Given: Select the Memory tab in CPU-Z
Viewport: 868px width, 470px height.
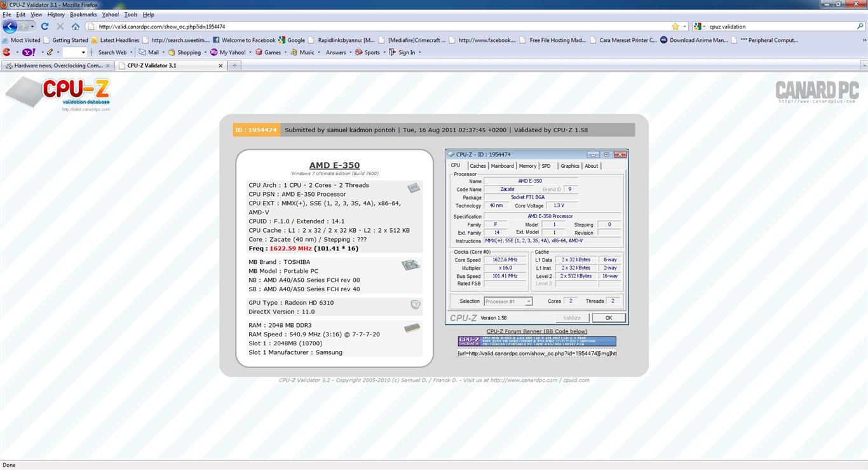Looking at the screenshot, I should (x=527, y=166).
